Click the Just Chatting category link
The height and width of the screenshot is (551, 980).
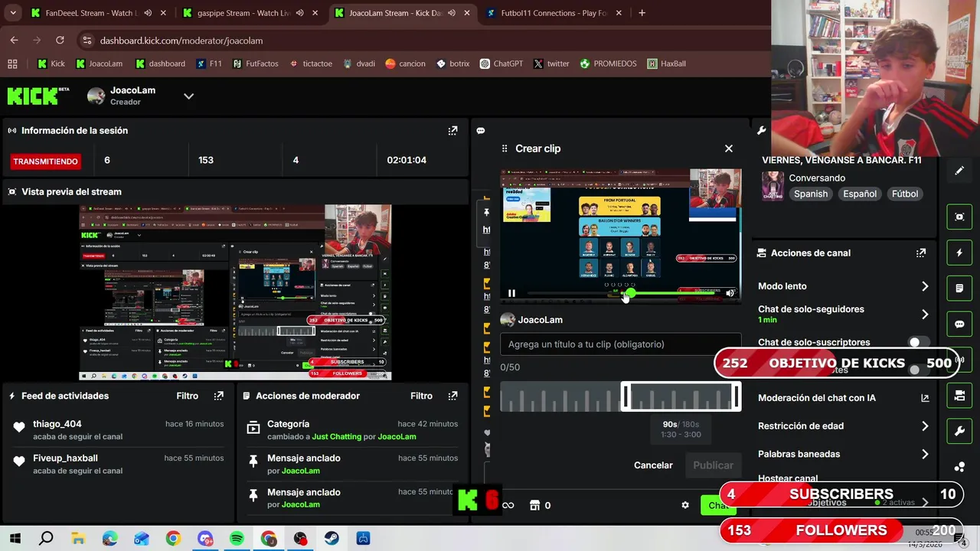coord(336,437)
